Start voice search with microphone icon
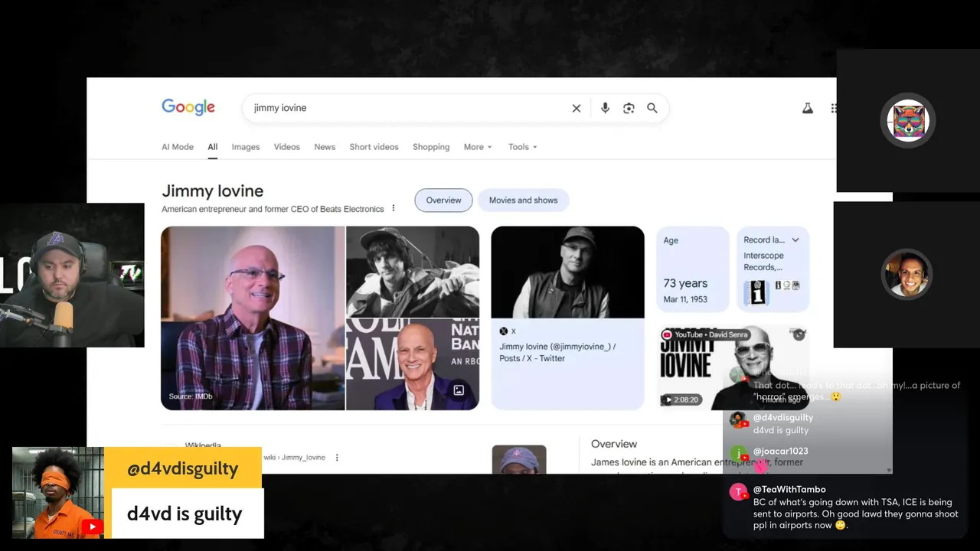Viewport: 980px width, 551px height. (x=605, y=109)
